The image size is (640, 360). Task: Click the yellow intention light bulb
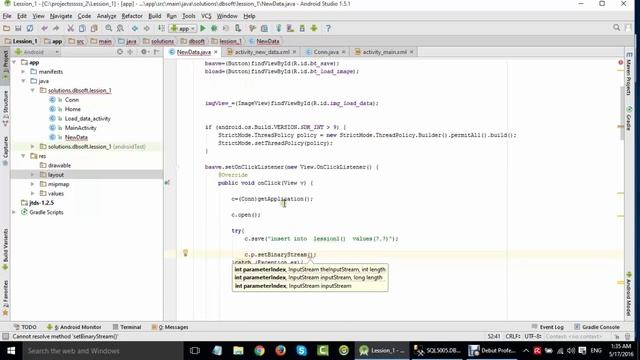(x=185, y=253)
